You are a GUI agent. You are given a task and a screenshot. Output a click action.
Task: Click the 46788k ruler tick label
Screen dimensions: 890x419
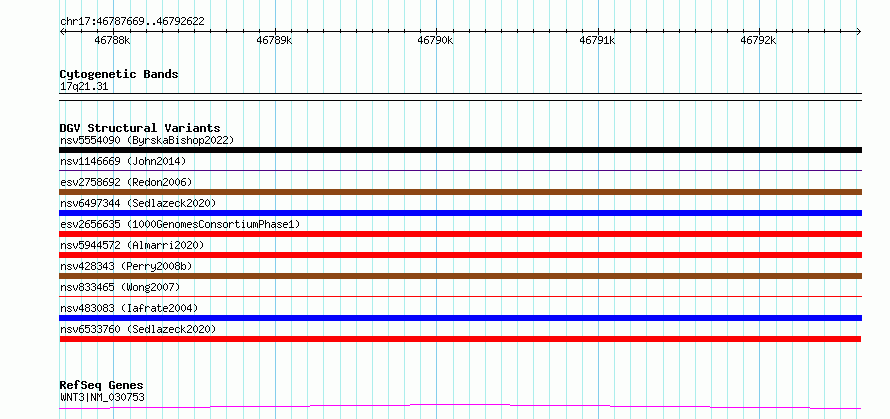[x=112, y=40]
